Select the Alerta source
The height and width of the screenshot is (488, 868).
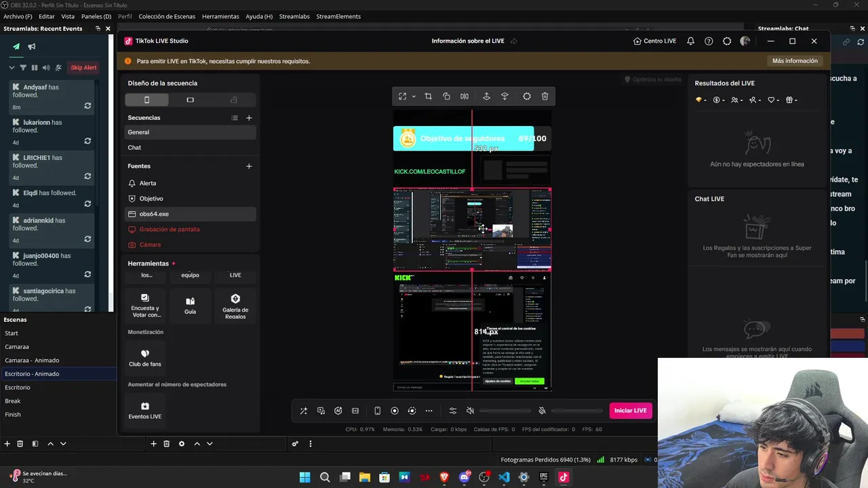pyautogui.click(x=190, y=183)
